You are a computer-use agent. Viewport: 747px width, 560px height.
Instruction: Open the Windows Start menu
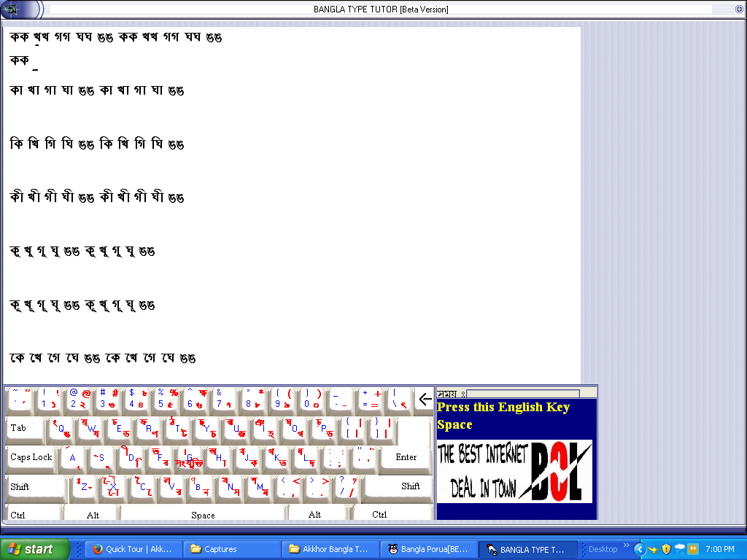tap(35, 549)
